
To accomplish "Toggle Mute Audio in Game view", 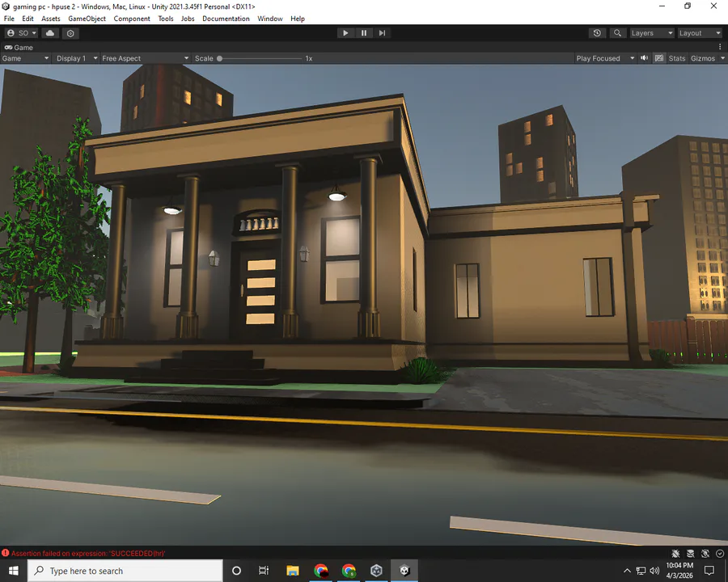I will pos(645,58).
